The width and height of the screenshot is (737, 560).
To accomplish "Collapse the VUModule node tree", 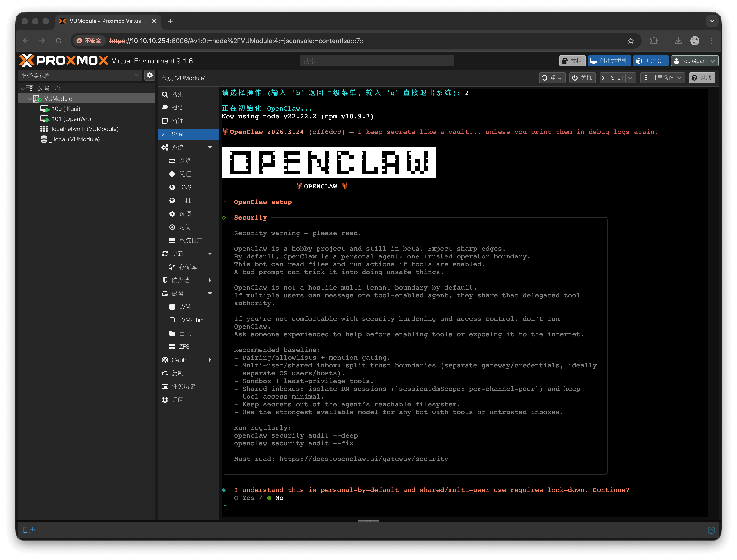I will (30, 99).
